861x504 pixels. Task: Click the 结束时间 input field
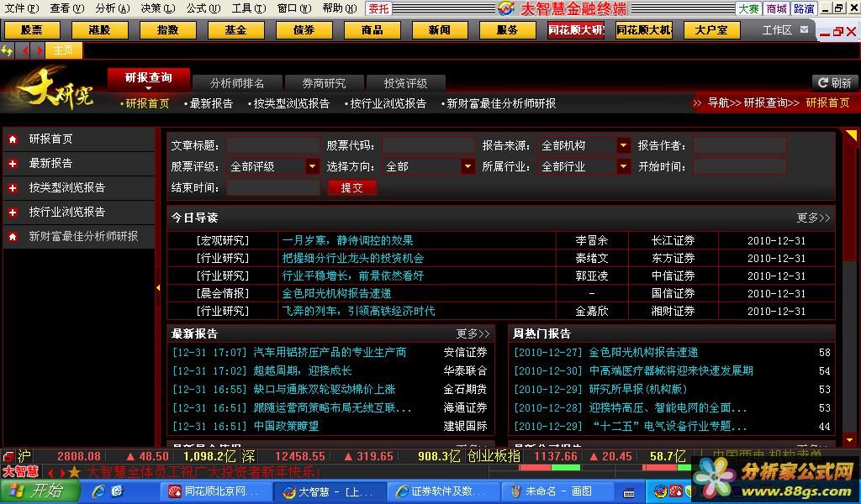(273, 187)
